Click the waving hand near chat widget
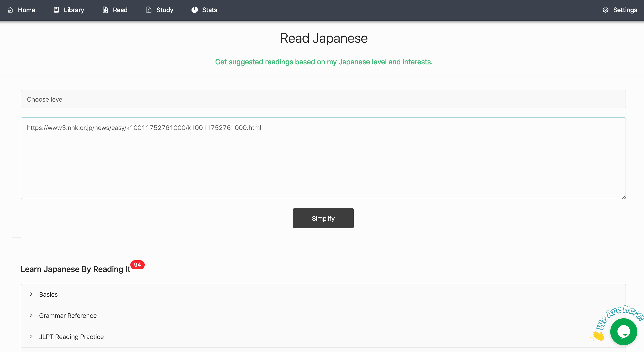This screenshot has width=644, height=352. coord(598,336)
